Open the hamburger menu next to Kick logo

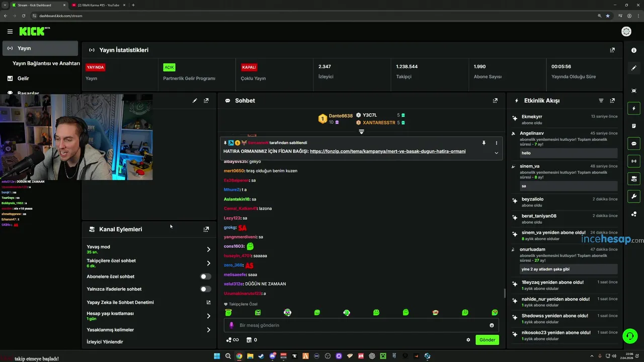pos(10,32)
